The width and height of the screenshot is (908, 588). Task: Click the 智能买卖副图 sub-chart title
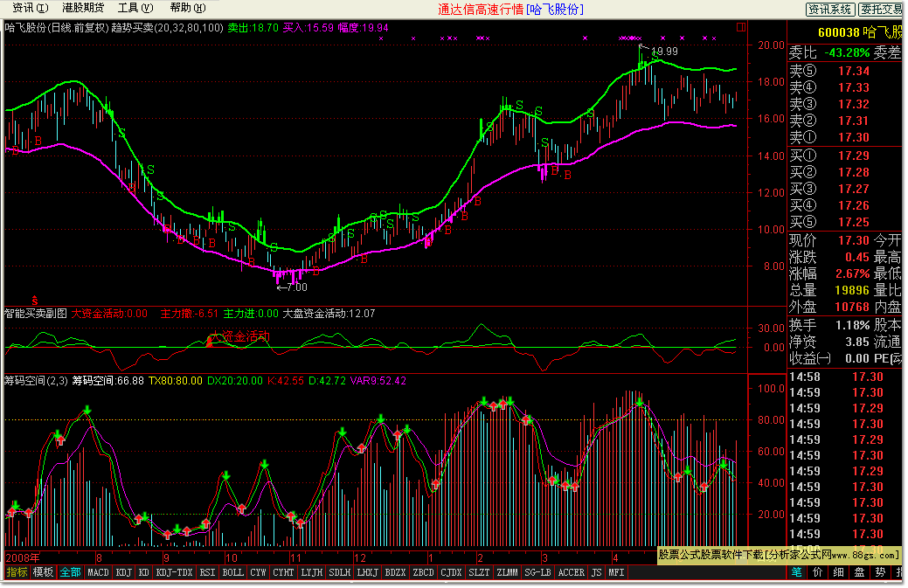click(36, 314)
